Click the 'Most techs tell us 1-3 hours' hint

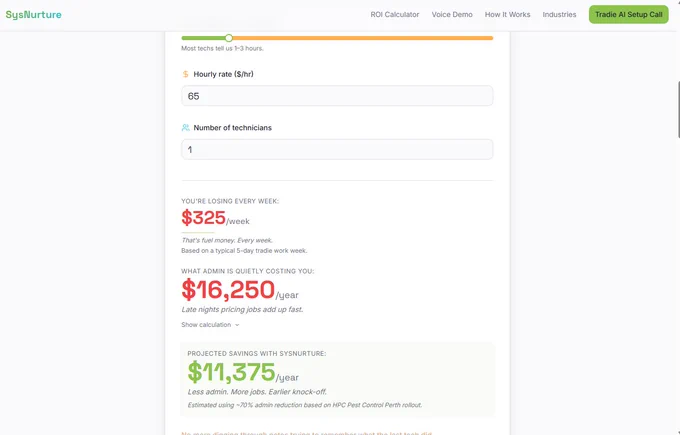pyautogui.click(x=222, y=48)
